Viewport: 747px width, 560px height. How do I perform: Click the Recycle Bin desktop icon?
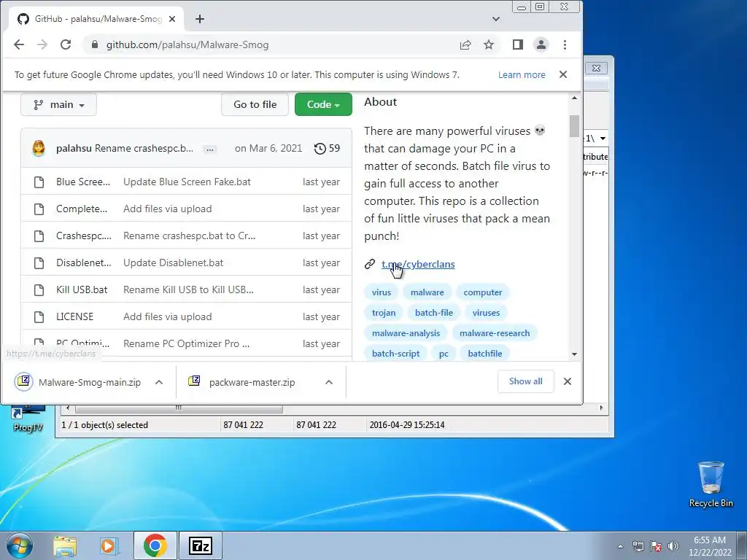tap(711, 484)
